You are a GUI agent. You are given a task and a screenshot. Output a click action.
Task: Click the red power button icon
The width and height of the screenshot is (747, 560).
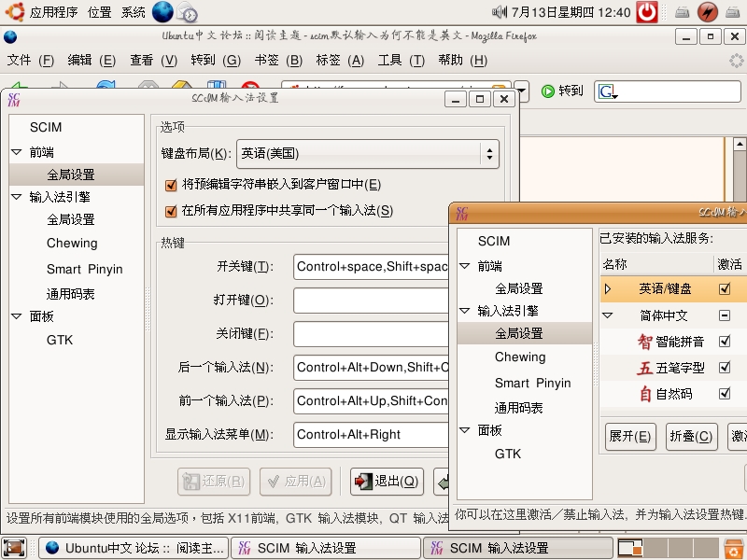pyautogui.click(x=647, y=12)
